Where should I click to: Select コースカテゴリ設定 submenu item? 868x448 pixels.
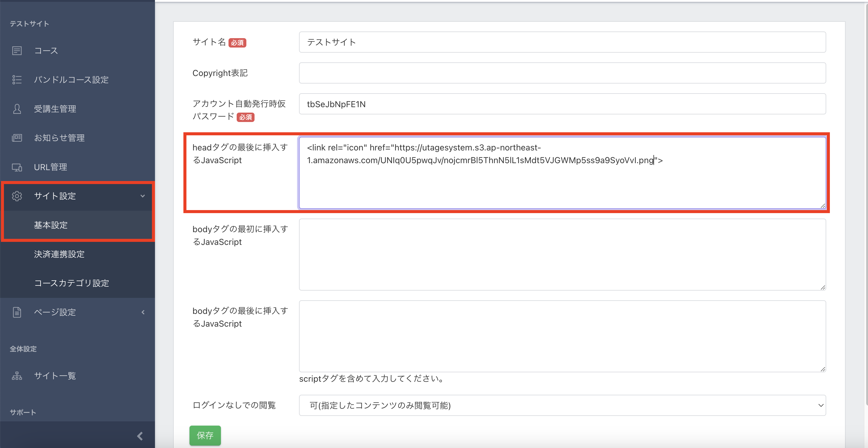(x=71, y=283)
